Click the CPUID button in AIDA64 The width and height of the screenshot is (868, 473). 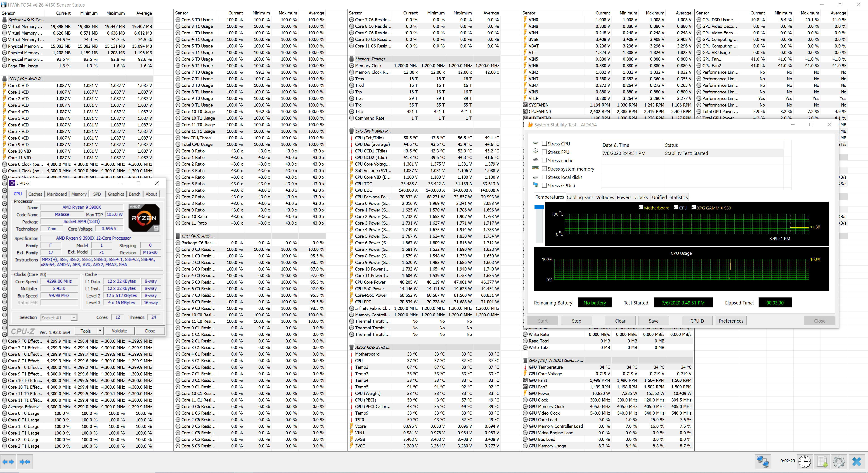tap(697, 321)
